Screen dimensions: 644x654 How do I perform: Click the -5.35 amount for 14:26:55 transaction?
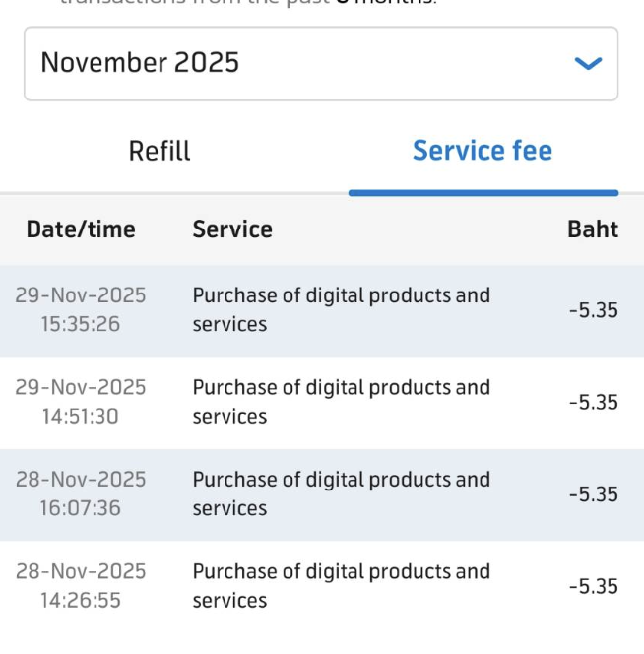pos(594,587)
